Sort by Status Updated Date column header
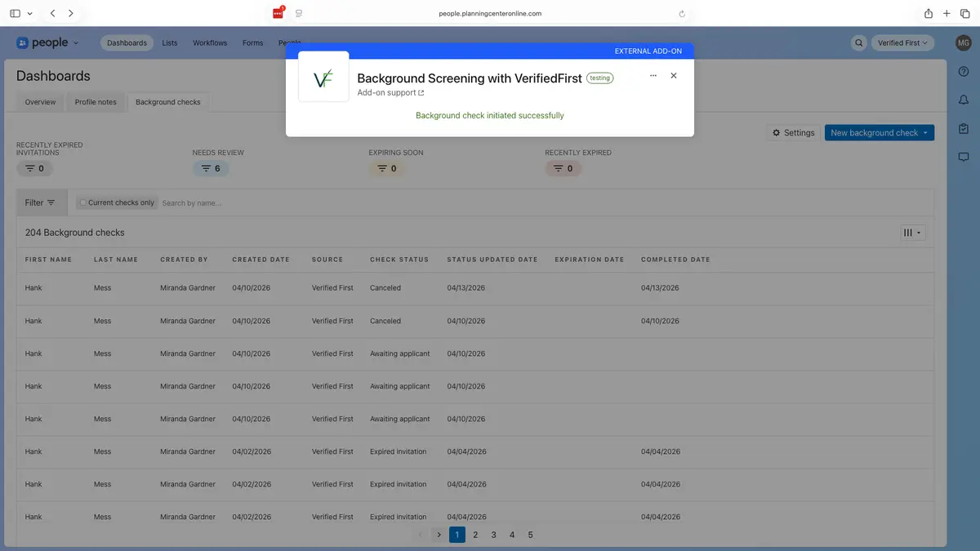 [492, 260]
